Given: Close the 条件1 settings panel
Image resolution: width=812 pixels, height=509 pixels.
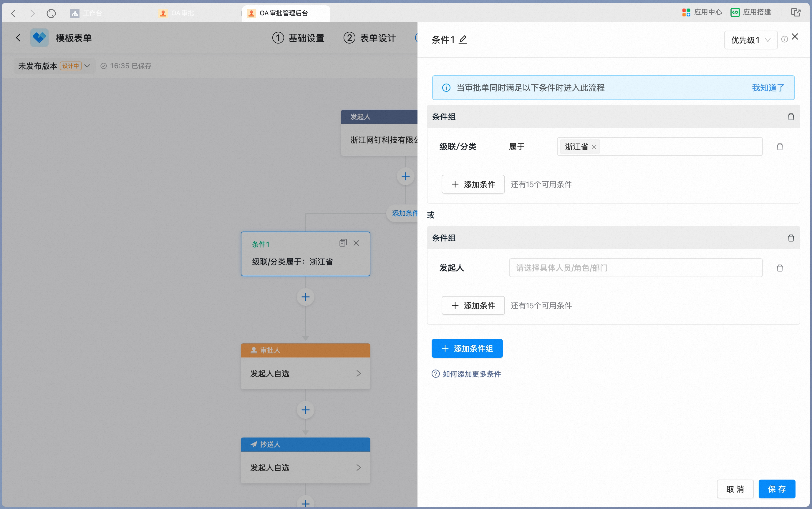Looking at the screenshot, I should point(795,37).
